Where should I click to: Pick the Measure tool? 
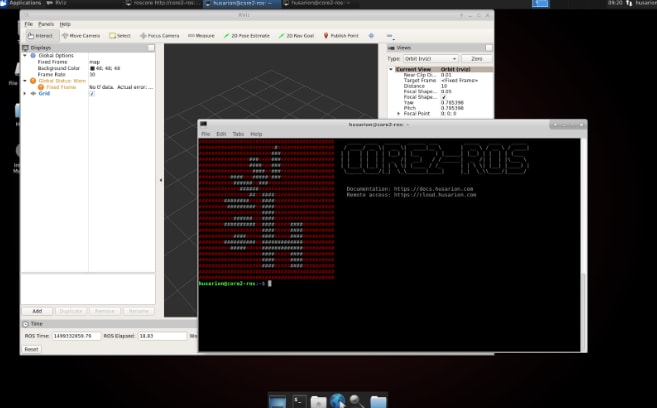pyautogui.click(x=201, y=36)
